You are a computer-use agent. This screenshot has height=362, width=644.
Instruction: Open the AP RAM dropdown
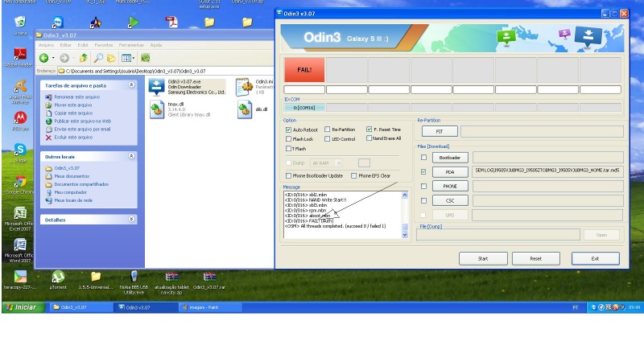[x=339, y=163]
